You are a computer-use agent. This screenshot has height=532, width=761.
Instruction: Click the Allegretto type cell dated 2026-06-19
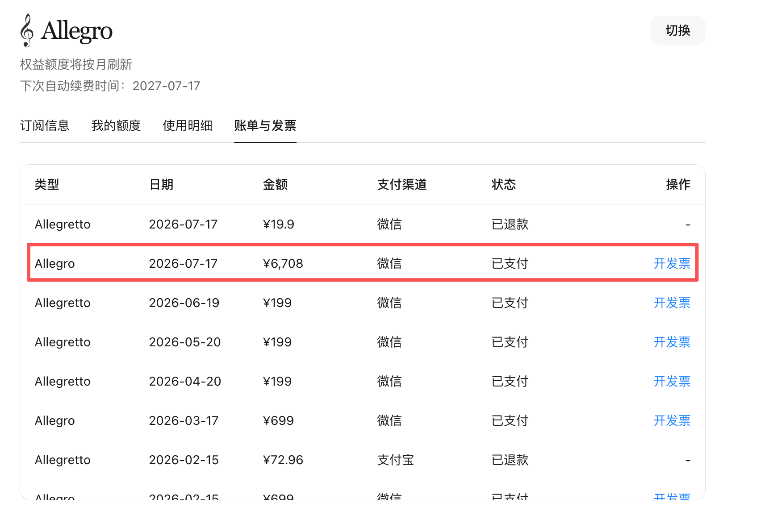63,303
